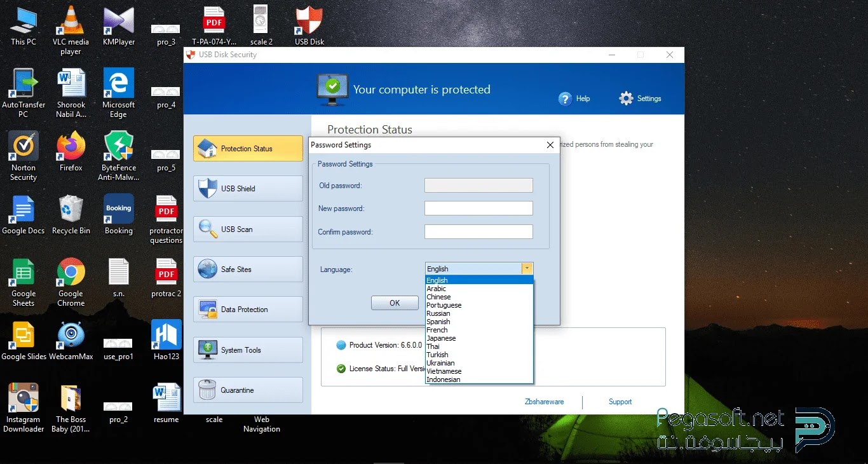Open the s.n. text file icon

coord(119,277)
